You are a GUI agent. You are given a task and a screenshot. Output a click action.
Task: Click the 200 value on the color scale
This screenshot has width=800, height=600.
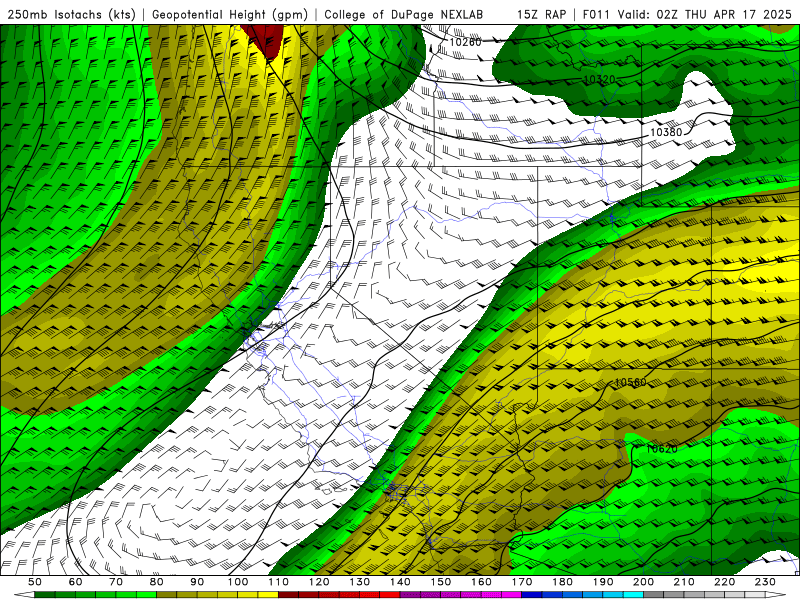643,582
